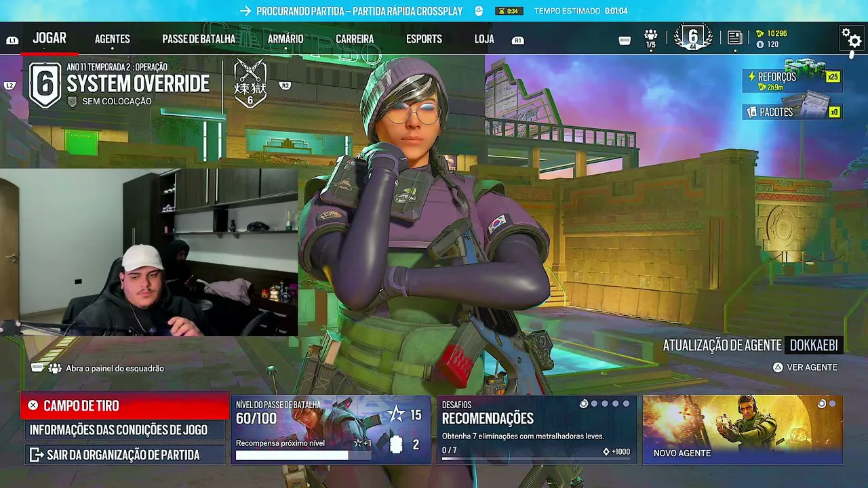Image resolution: width=868 pixels, height=488 pixels.
Task: Select the first Desafios page dot
Action: tap(584, 404)
